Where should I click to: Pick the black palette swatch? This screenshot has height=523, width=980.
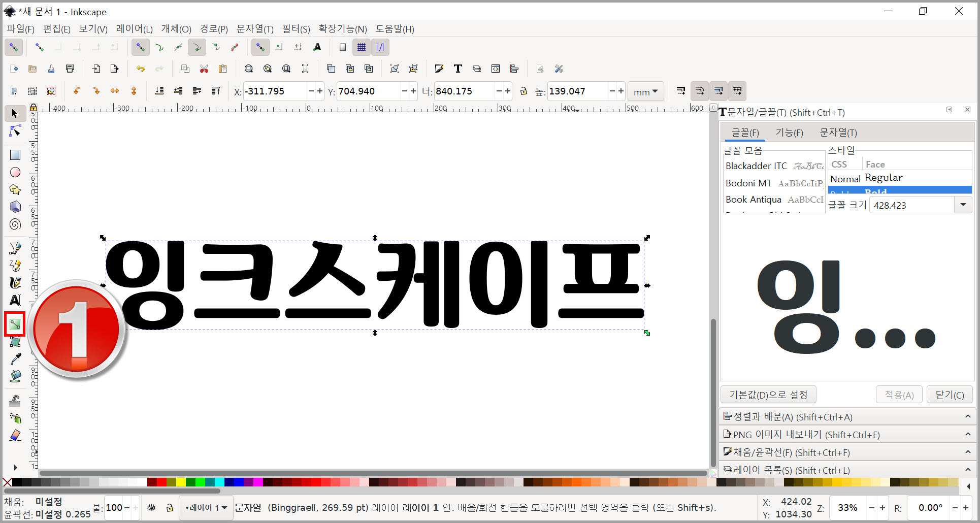coord(17,482)
